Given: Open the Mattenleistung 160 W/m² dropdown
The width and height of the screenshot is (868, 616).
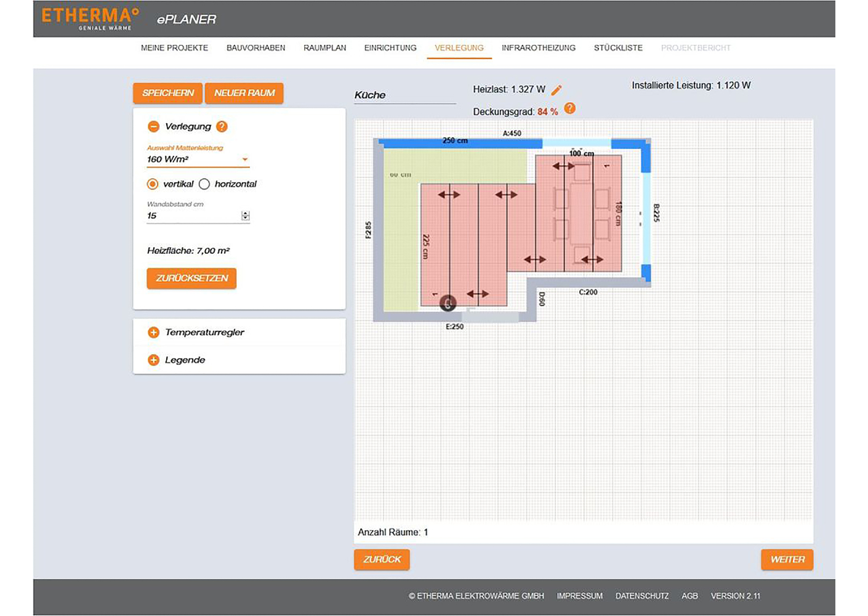Looking at the screenshot, I should 198,160.
